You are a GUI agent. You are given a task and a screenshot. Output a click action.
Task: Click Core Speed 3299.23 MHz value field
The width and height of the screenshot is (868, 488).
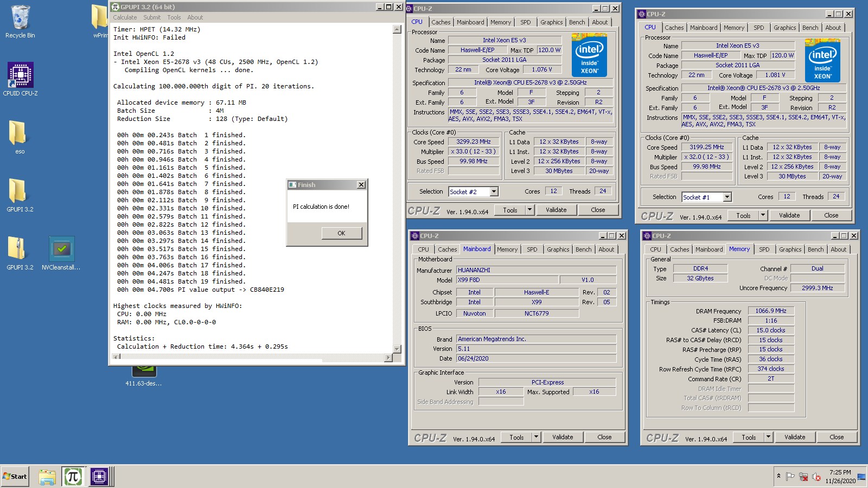pos(474,142)
